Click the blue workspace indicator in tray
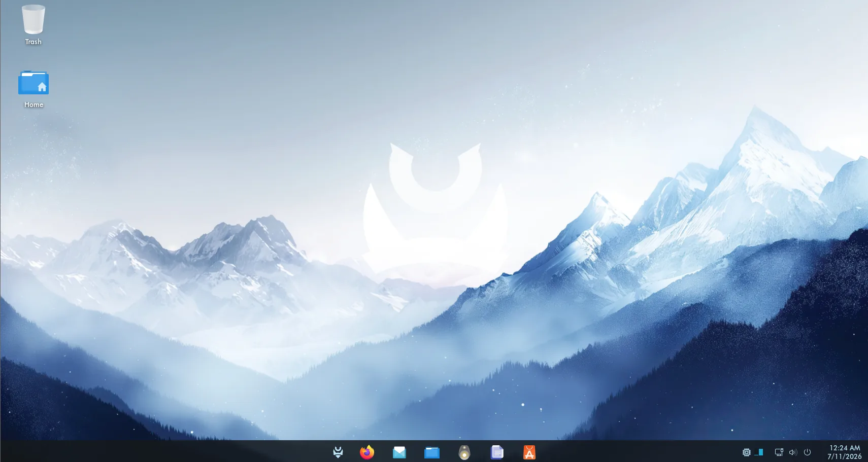868x462 pixels. coord(759,452)
